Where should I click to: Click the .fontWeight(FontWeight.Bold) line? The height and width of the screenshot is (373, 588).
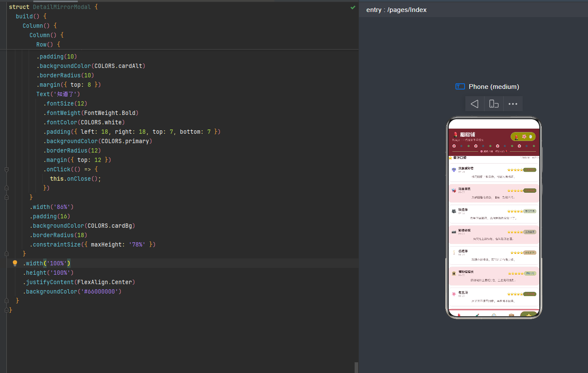coord(91,113)
